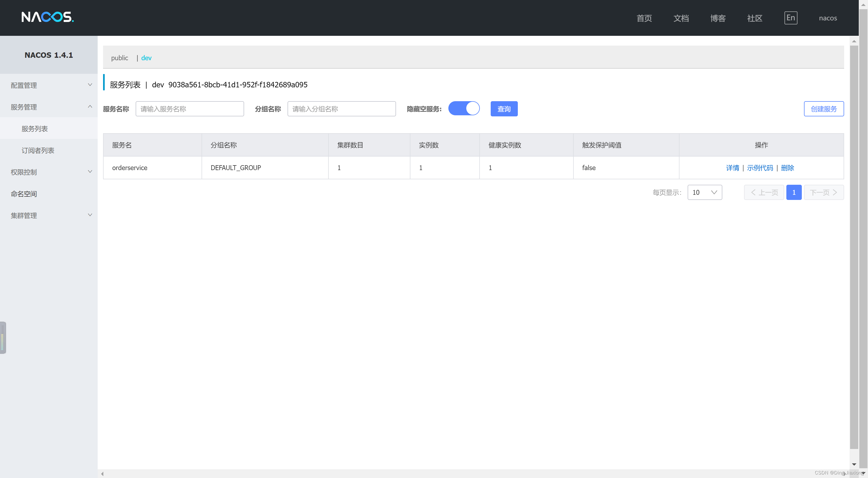Open the nacos user menu

(x=828, y=18)
